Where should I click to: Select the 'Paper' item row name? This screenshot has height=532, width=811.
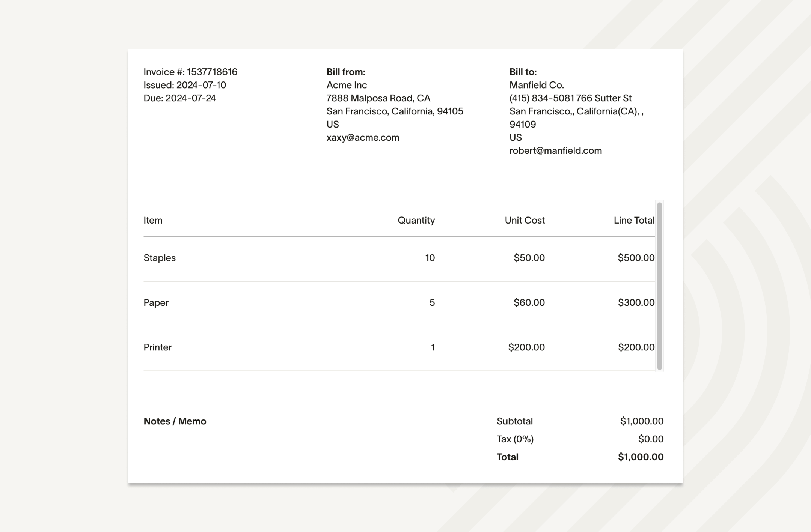[156, 302]
